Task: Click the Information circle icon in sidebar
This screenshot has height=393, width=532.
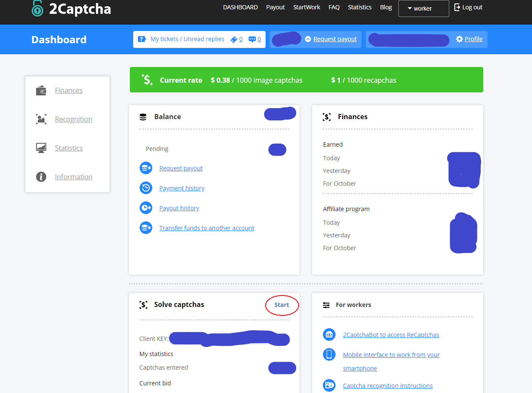Action: tap(41, 177)
